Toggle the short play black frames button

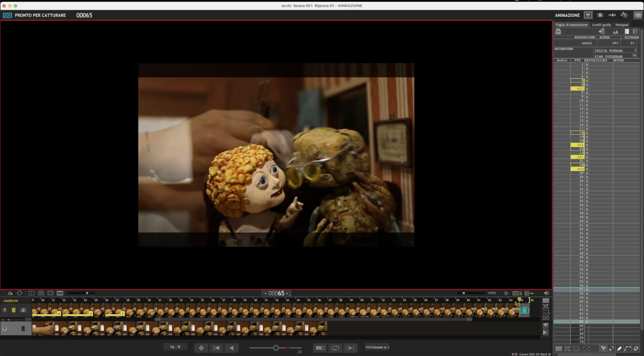tap(320, 348)
